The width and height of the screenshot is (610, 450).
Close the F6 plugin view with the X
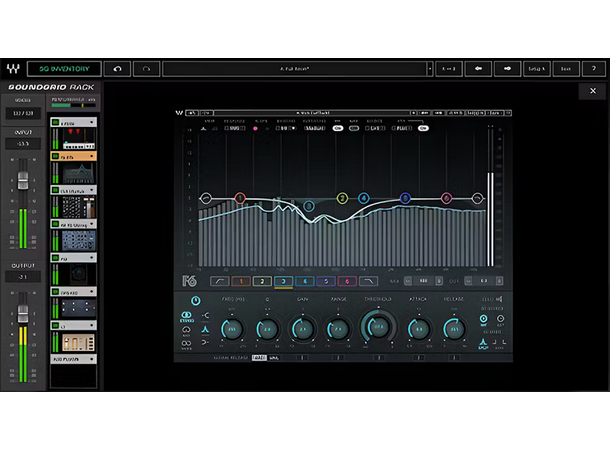coord(593,91)
